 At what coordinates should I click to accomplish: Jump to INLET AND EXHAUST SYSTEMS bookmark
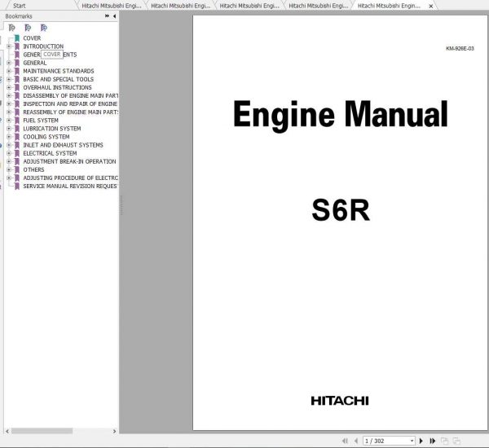point(63,145)
